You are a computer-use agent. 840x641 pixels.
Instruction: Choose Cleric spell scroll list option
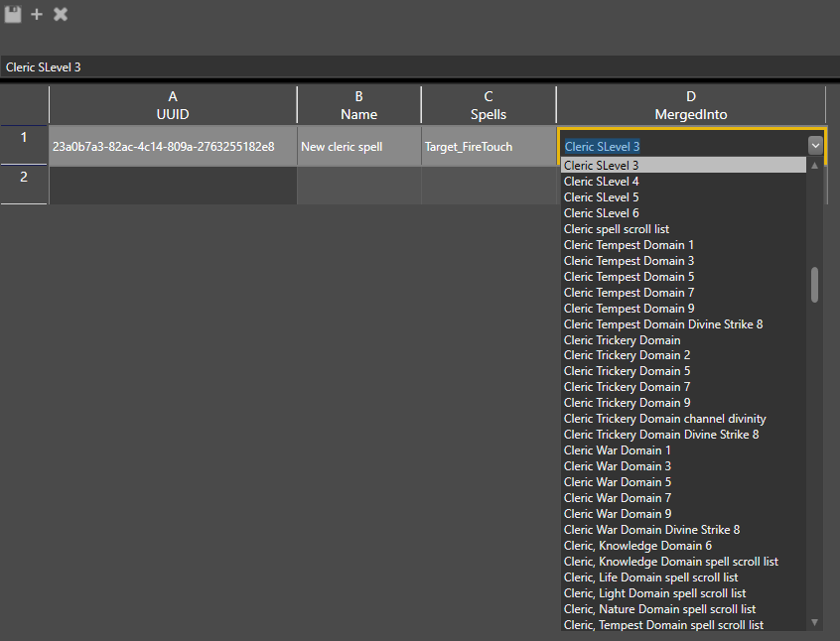click(616, 229)
